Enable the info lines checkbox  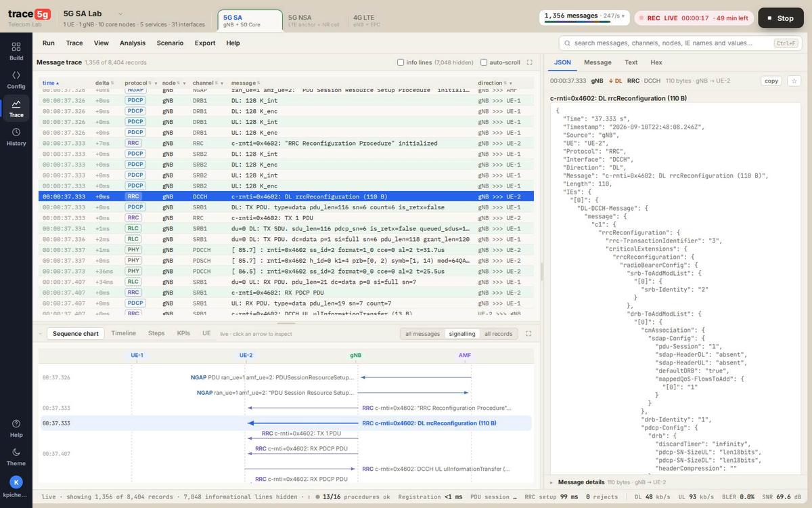[401, 62]
